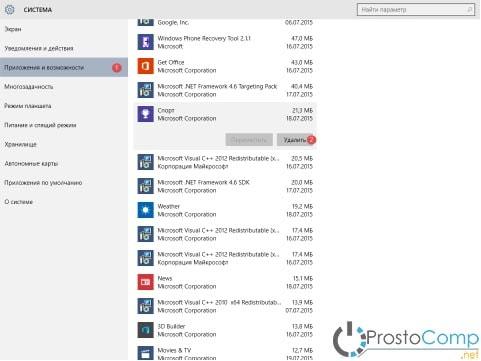
Task: Click the magnifier icon in the search box
Action: (469, 10)
